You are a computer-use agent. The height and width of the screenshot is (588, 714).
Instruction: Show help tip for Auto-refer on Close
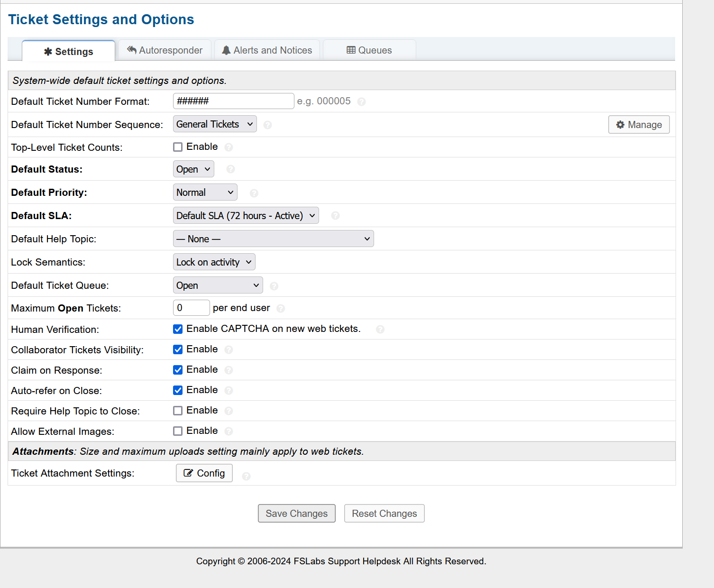click(229, 390)
